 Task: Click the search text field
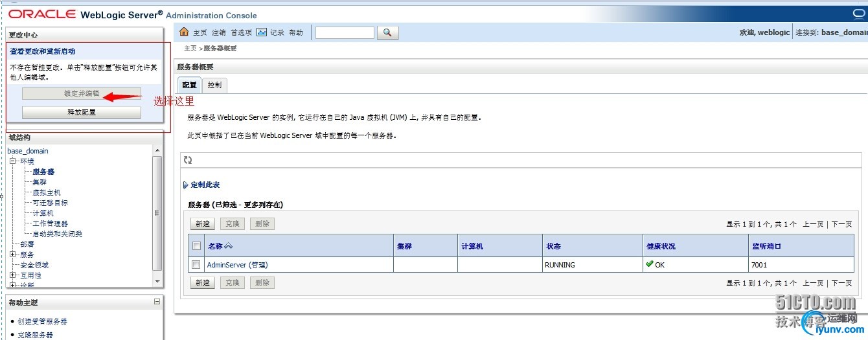pyautogui.click(x=345, y=32)
